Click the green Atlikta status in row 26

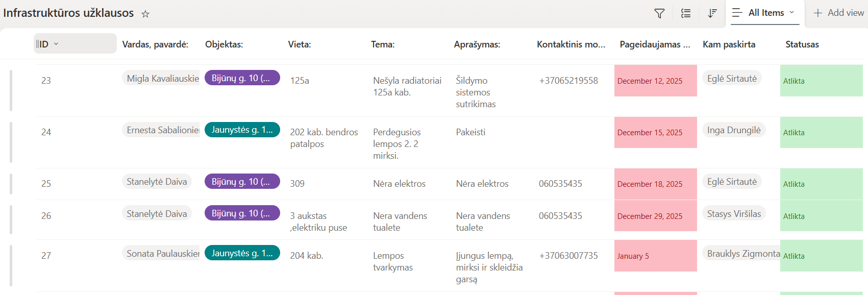822,216
